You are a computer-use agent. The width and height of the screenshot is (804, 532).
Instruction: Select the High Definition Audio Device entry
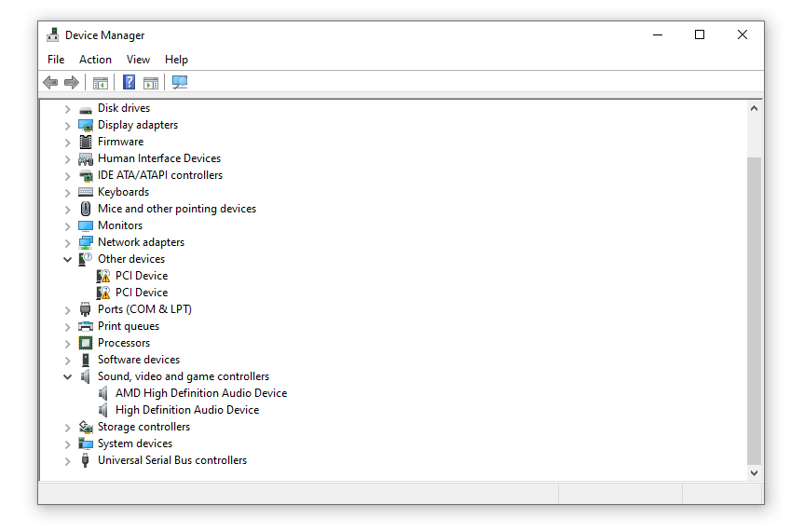click(x=187, y=410)
